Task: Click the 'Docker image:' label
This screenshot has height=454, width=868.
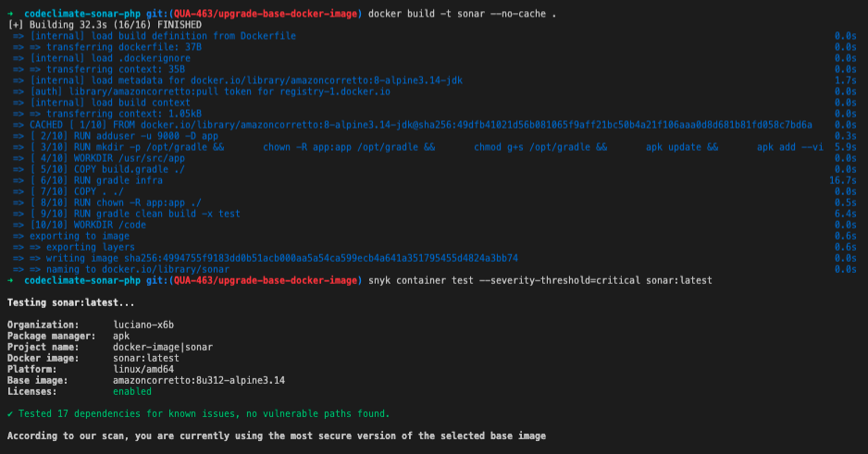Action: coord(43,358)
